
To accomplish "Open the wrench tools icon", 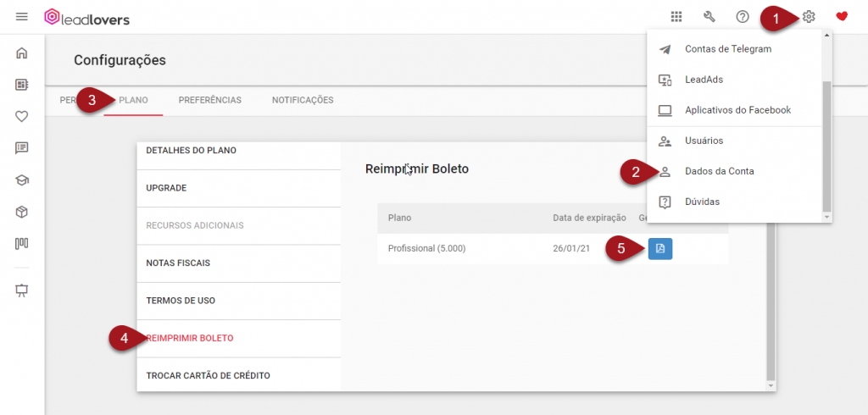I will click(709, 17).
